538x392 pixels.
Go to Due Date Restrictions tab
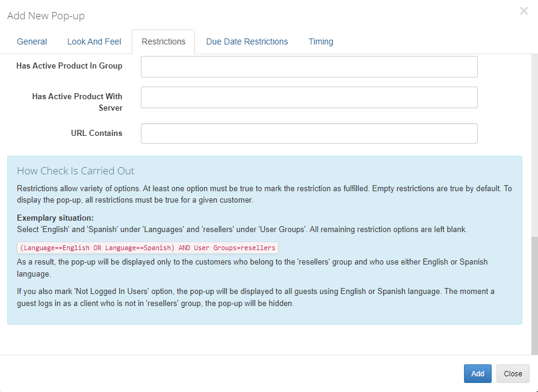(247, 41)
